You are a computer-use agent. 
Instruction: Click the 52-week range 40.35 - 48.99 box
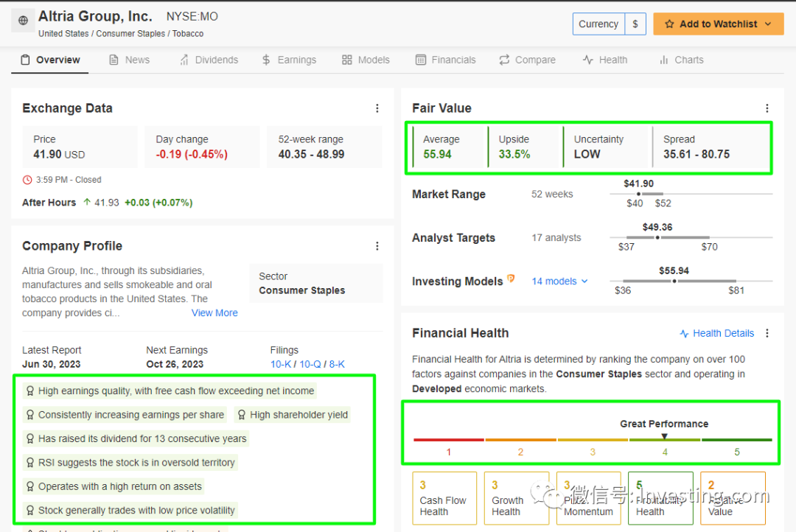coord(324,147)
